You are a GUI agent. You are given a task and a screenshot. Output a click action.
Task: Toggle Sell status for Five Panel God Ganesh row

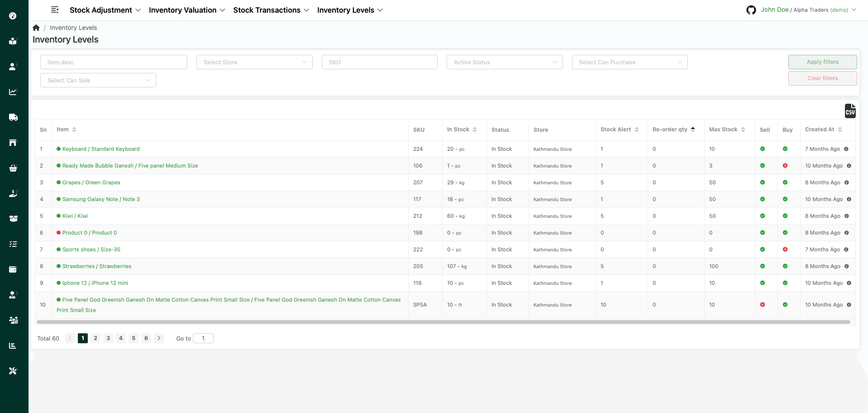[x=763, y=305]
